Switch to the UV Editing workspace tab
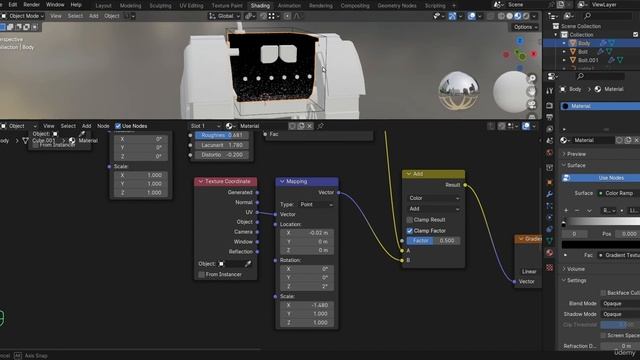This screenshot has width=640, height=360. coord(191,6)
